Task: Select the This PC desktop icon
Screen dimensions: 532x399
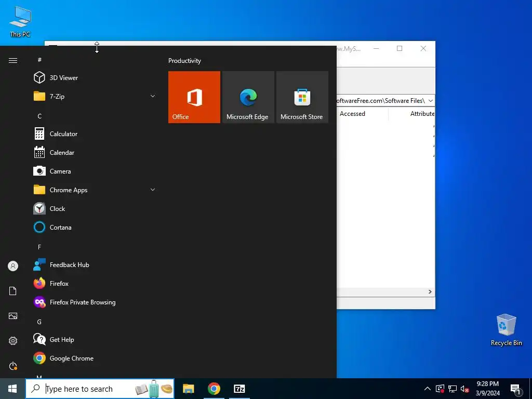Action: [20, 22]
